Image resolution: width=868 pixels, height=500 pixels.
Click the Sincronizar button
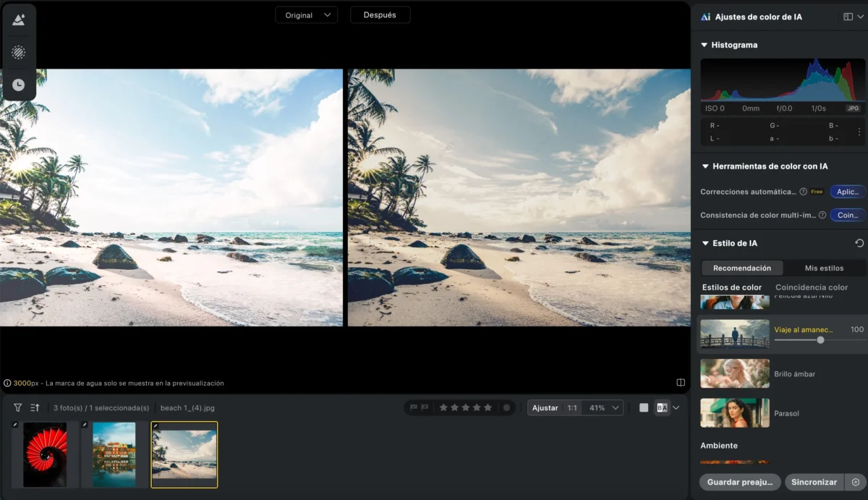pyautogui.click(x=814, y=482)
